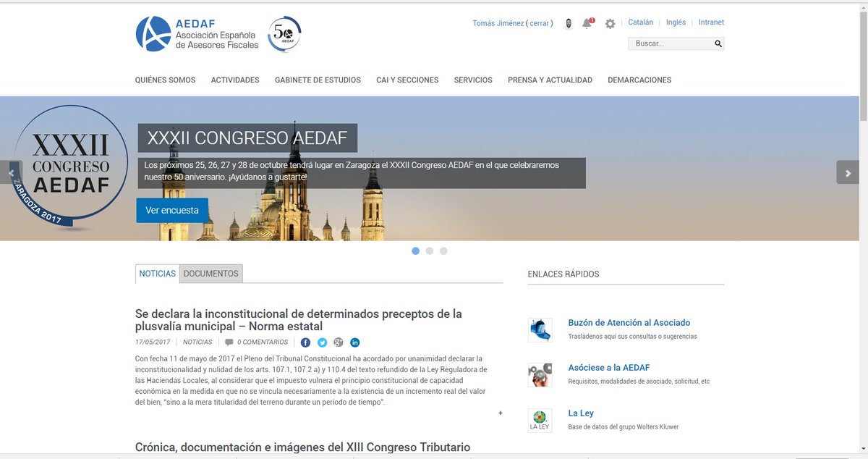Click the text 'Trasládenos aquí sus consultas o sugerencias'
Viewport: 868px width, 459px height.
pos(633,337)
